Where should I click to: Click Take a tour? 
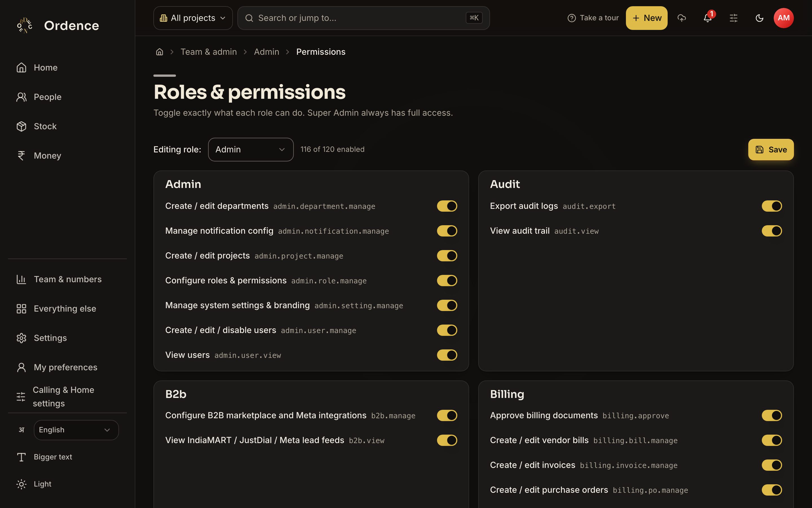coord(593,18)
